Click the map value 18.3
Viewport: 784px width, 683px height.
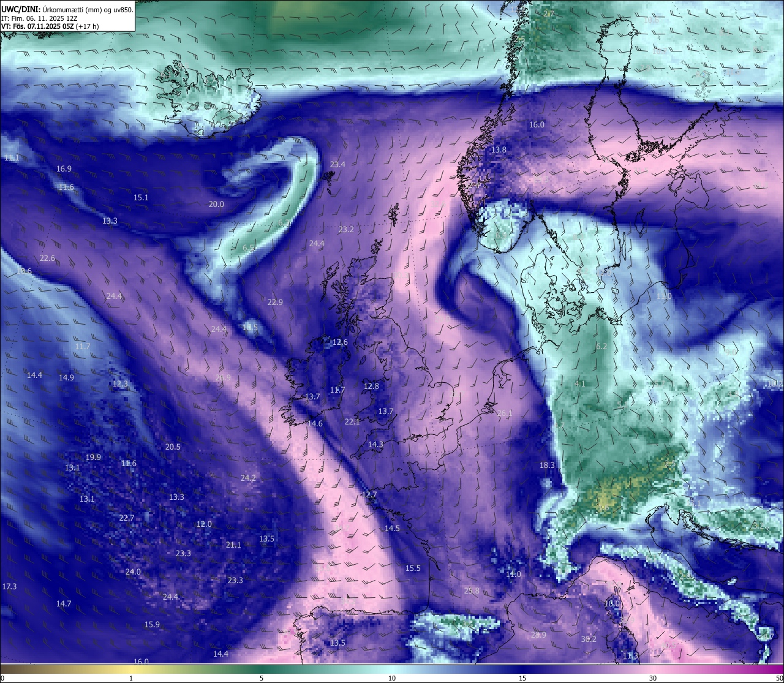pyautogui.click(x=547, y=466)
